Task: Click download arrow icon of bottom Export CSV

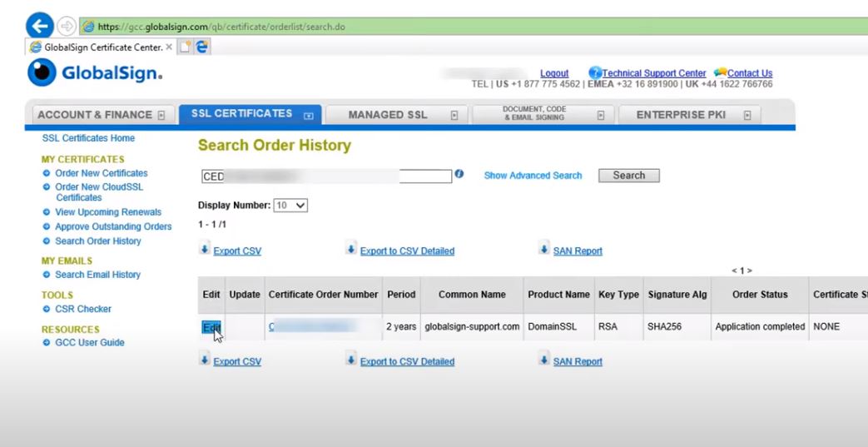Action: [x=205, y=360]
